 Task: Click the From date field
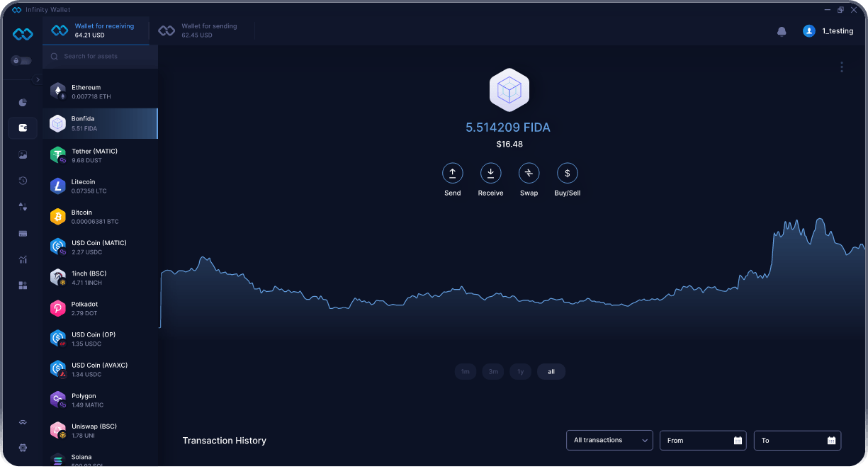click(x=703, y=440)
